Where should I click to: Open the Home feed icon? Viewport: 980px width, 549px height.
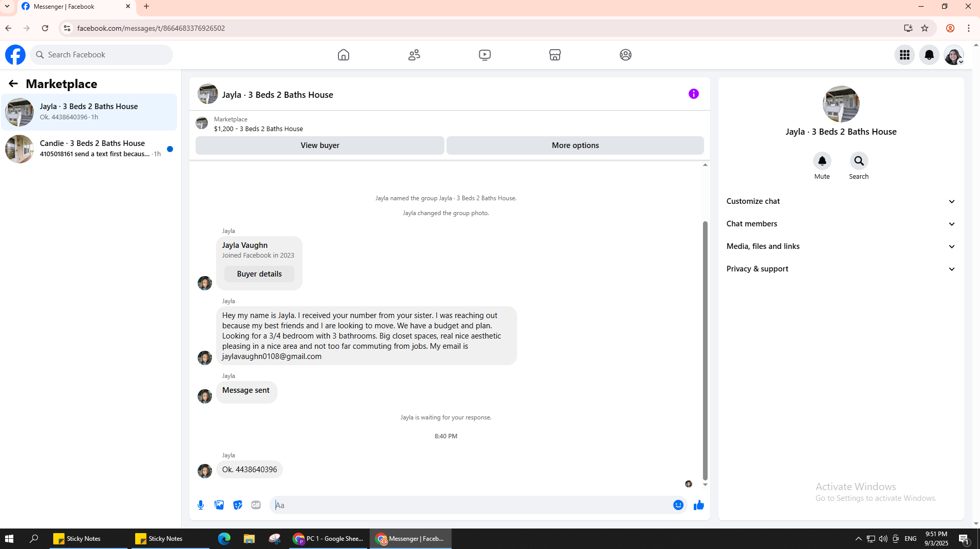(344, 55)
